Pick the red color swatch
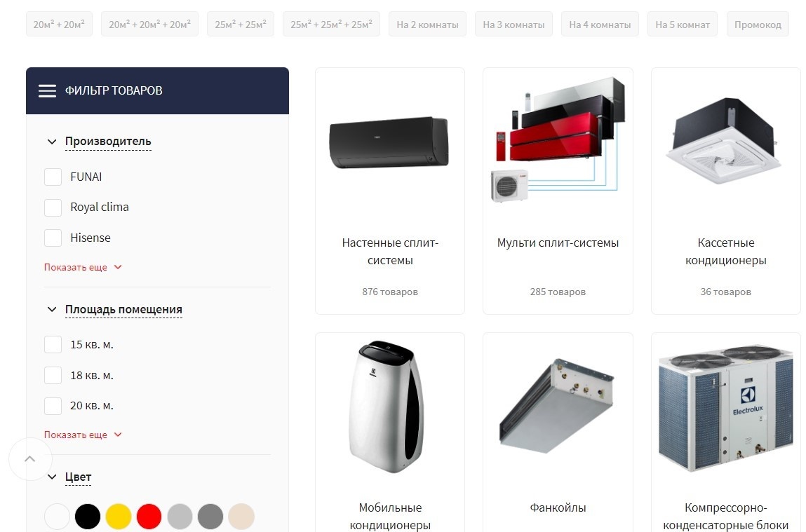This screenshot has width=806, height=532. click(149, 516)
